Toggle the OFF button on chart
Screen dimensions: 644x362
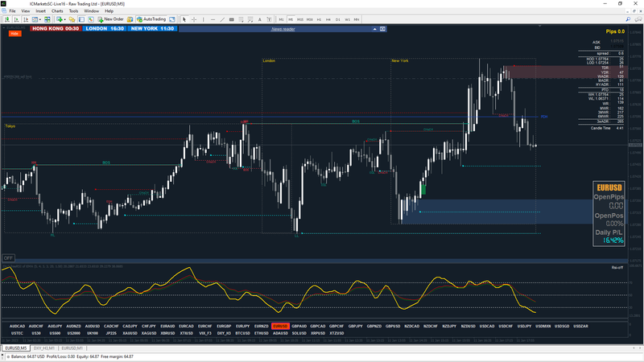coord(8,258)
